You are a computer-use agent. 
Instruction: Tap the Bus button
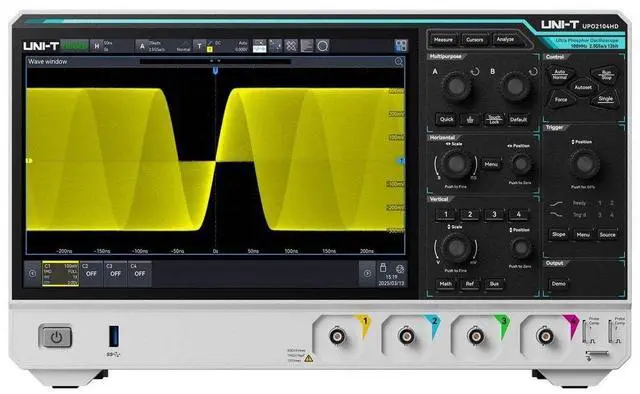coord(494,284)
